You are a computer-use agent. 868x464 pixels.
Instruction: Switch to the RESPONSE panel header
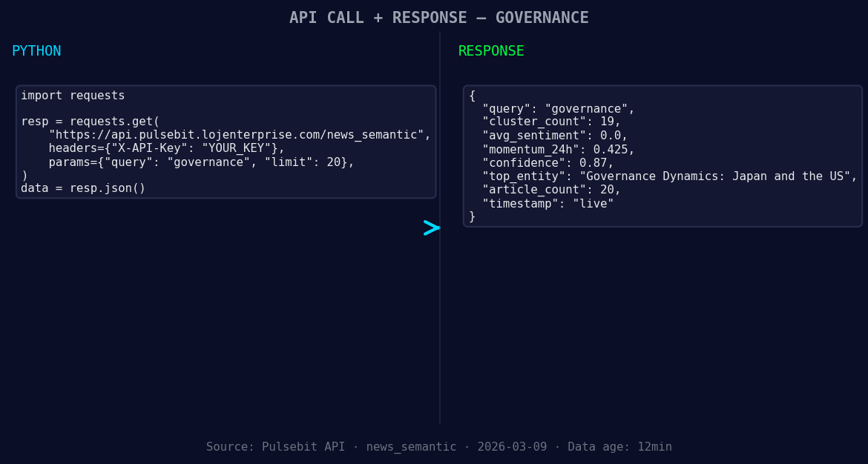pos(490,50)
